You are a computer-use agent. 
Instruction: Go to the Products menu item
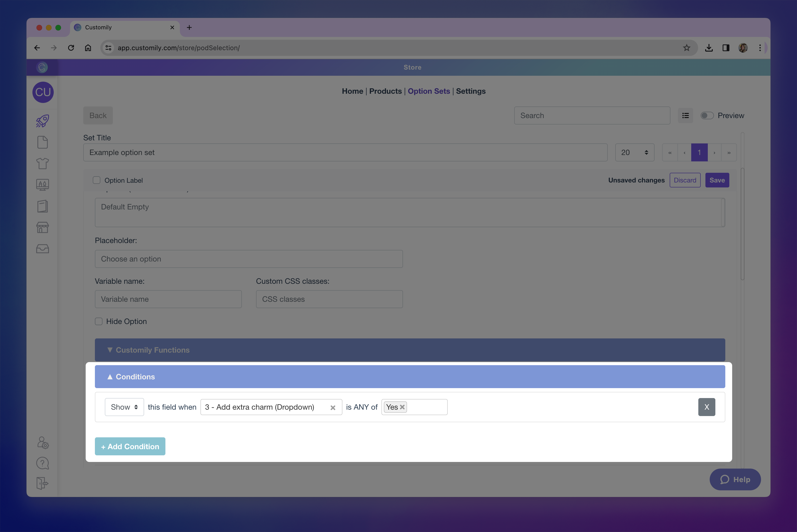385,91
